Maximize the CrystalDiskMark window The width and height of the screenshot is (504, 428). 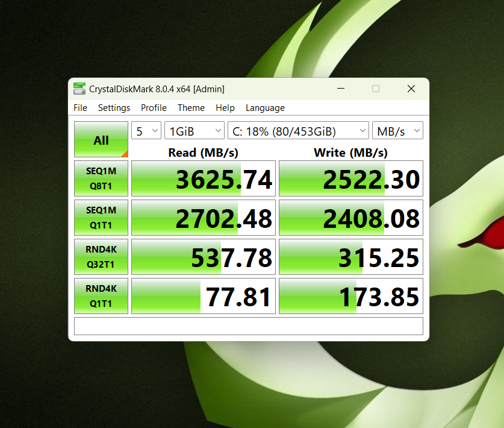(376, 89)
